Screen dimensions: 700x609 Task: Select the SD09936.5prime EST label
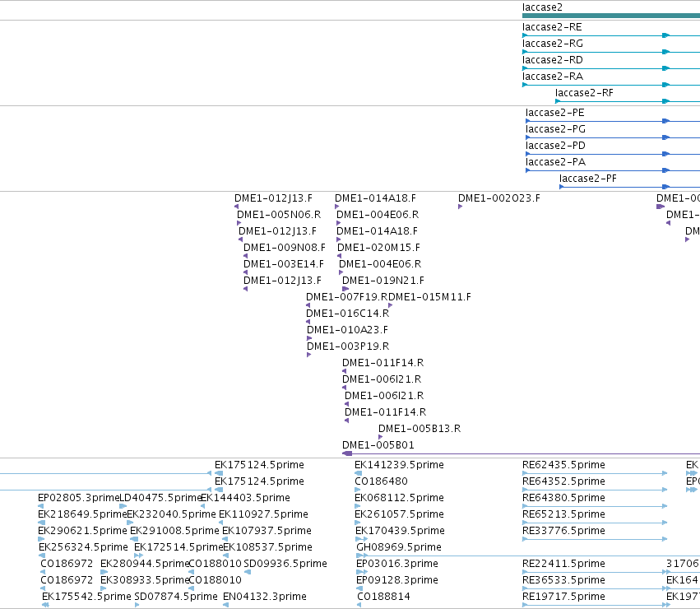285,564
